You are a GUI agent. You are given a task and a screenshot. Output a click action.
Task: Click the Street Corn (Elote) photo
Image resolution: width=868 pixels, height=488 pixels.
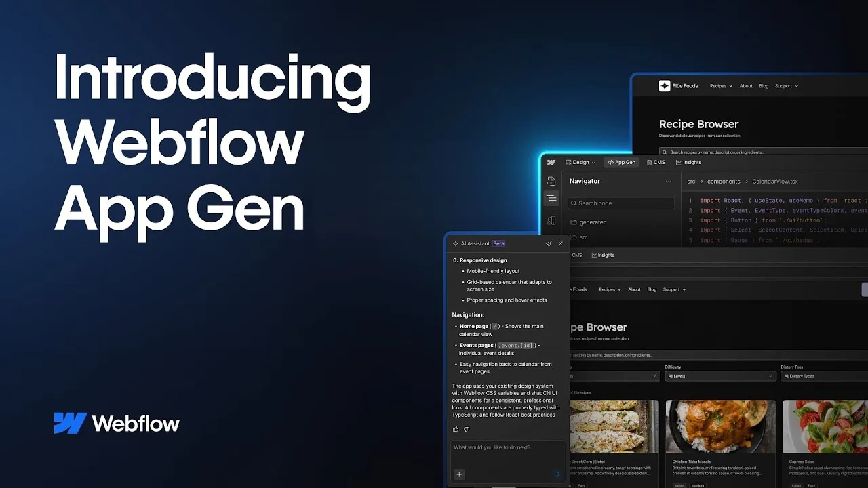[614, 426]
